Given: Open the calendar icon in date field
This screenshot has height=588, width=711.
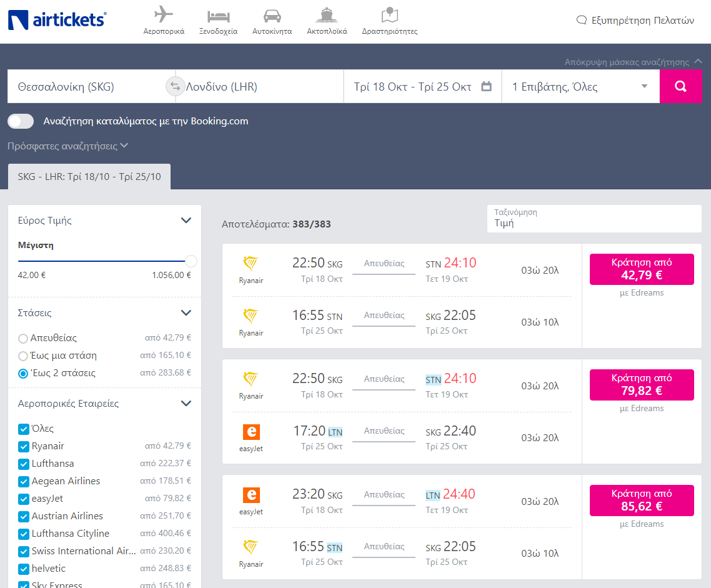Looking at the screenshot, I should 486,86.
